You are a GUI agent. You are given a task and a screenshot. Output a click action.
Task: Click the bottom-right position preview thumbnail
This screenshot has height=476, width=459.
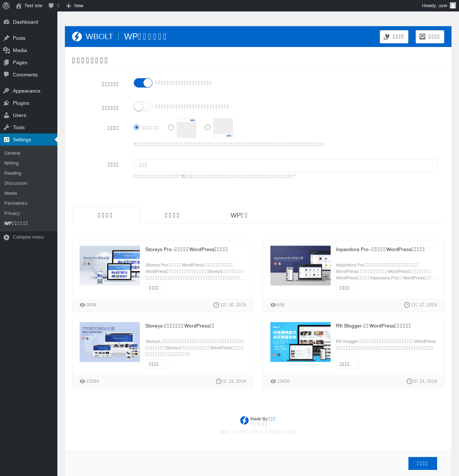(223, 128)
